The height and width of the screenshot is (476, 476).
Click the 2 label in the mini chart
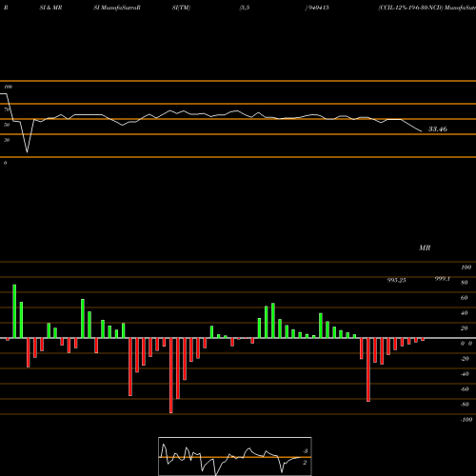pyautogui.click(x=305, y=463)
